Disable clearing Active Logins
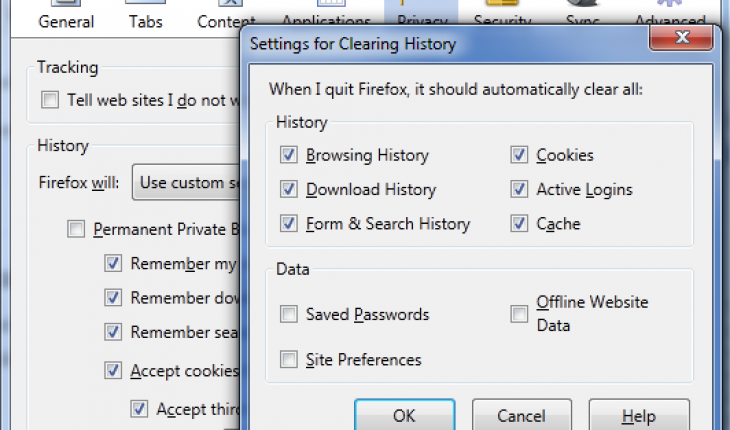Screen dimensions: 730x430 (x=519, y=189)
